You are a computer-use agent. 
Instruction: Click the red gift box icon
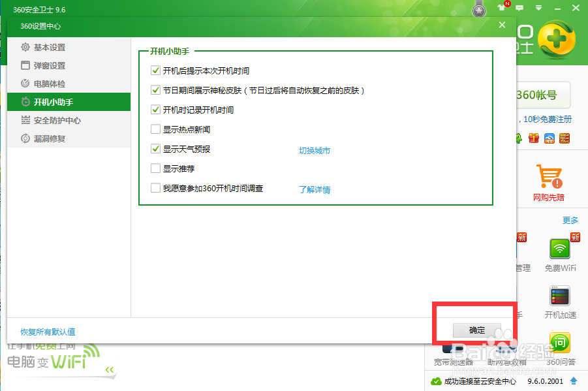[x=534, y=138]
